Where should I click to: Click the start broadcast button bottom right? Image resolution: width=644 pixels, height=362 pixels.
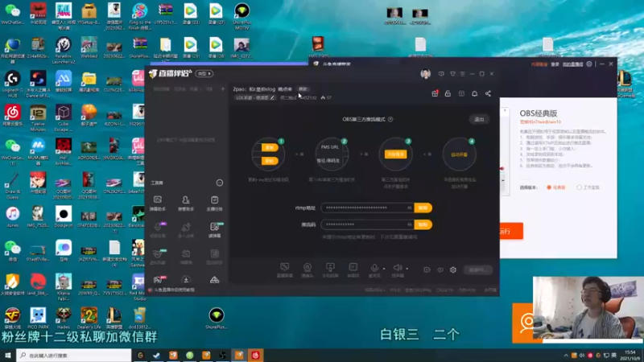[477, 270]
